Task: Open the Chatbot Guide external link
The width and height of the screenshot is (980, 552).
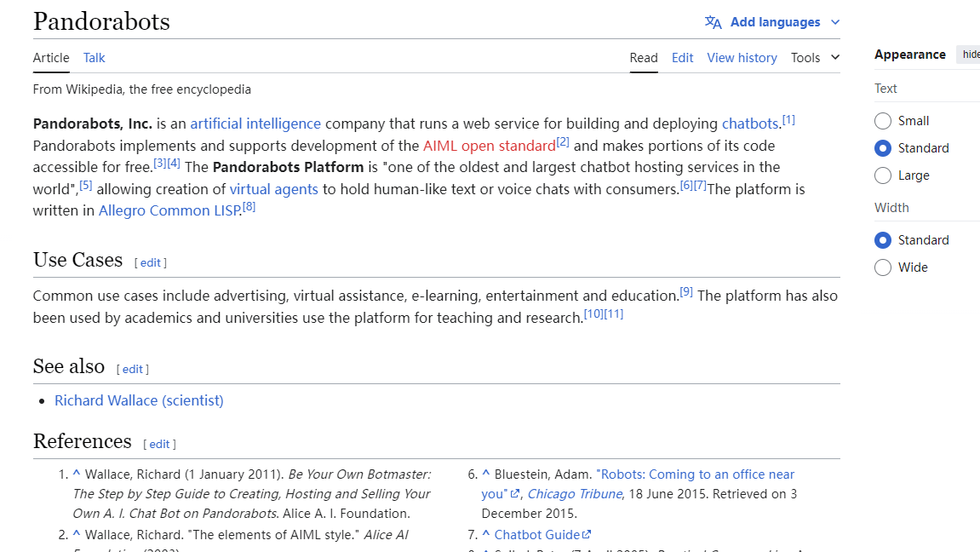Action: click(x=542, y=534)
